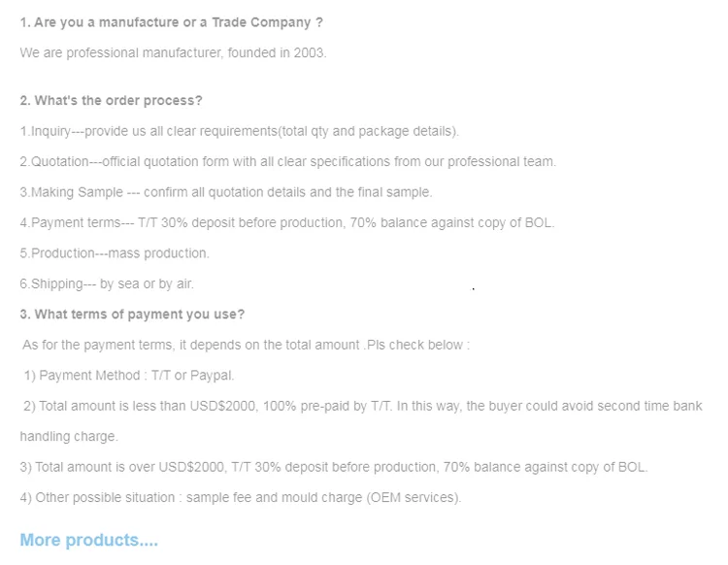The height and width of the screenshot is (565, 728).
Task: Click the Quotation step line
Action: (288, 161)
